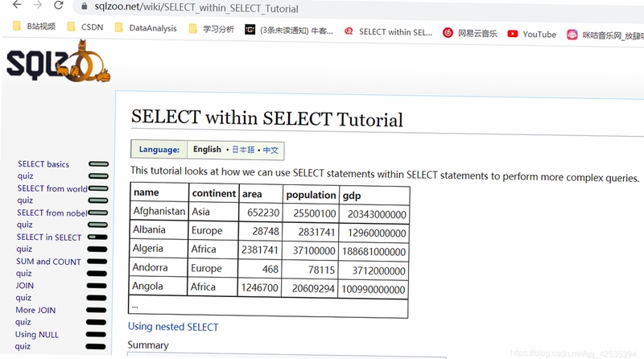Click population value 2831741

click(x=316, y=232)
